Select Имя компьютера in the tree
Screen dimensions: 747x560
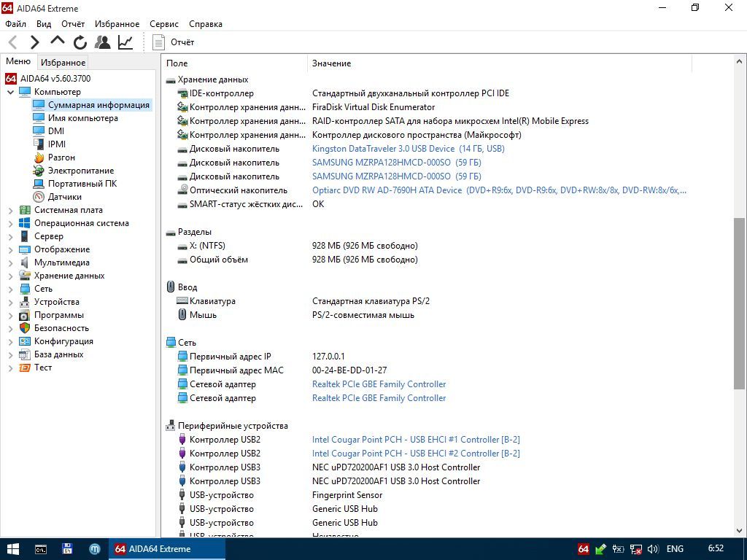point(83,118)
